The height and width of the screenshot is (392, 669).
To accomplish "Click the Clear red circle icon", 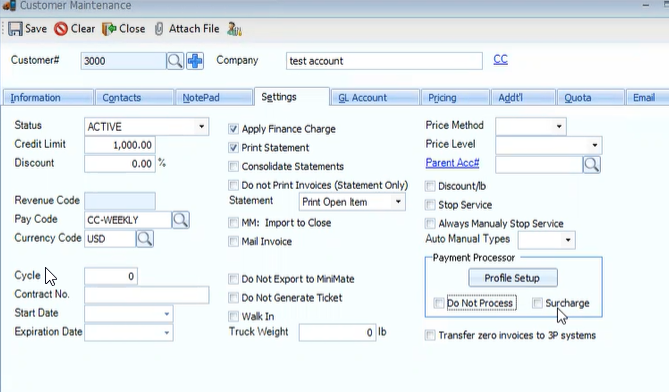I will click(x=61, y=29).
